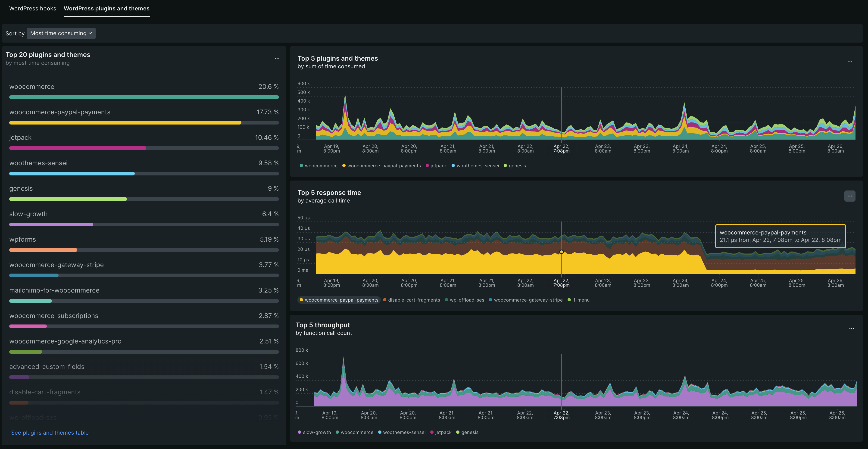
Task: Click the jetpack usage percentage bar
Action: [x=78, y=148]
